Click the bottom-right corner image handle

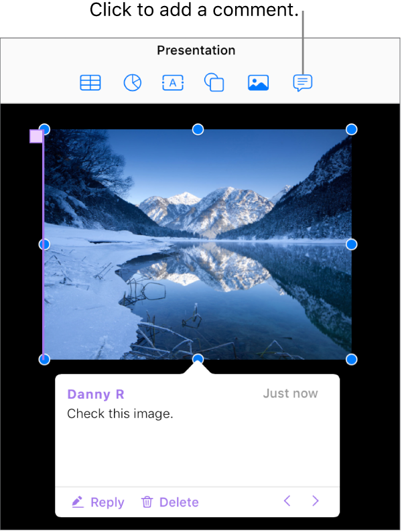[352, 360]
